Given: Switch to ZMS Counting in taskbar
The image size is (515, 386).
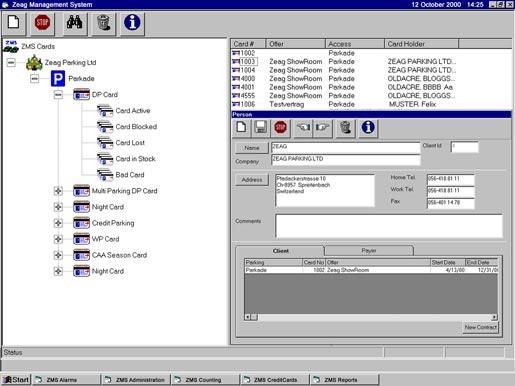Looking at the screenshot, I should coord(205,380).
